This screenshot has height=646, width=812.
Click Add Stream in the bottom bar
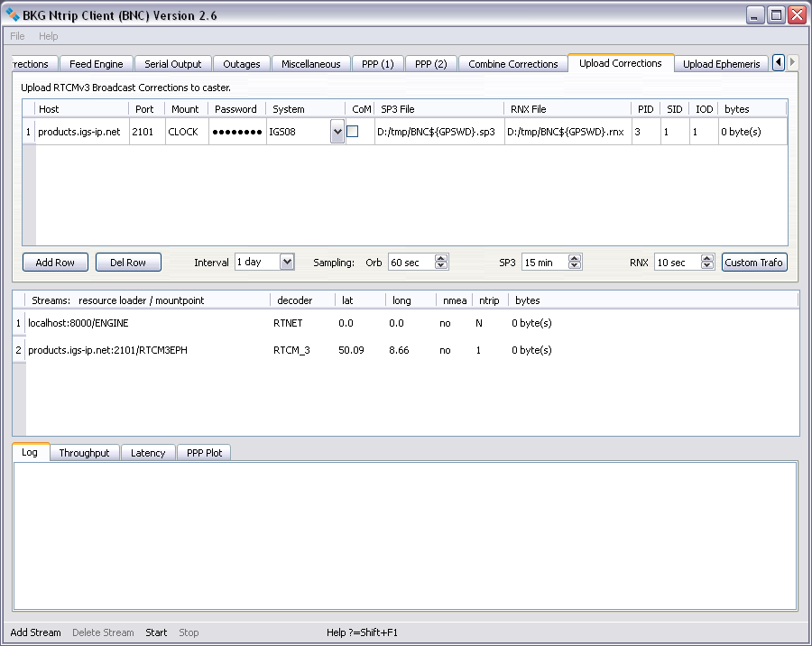click(36, 632)
